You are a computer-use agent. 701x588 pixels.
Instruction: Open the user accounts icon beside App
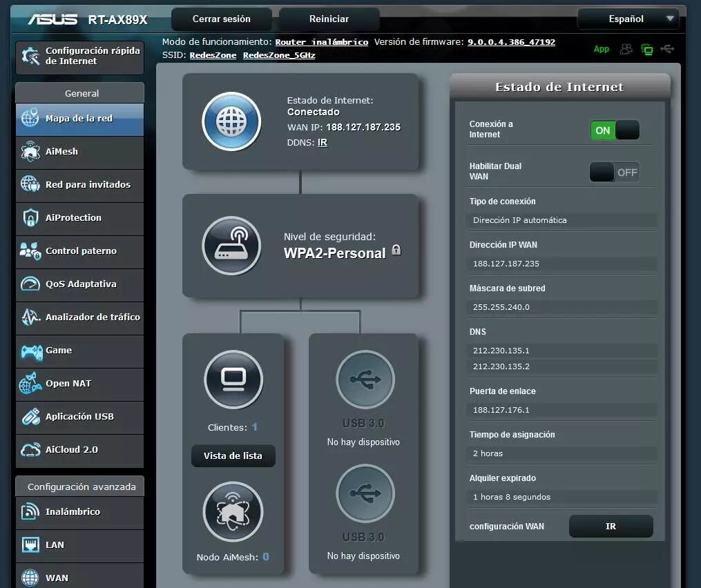click(626, 49)
